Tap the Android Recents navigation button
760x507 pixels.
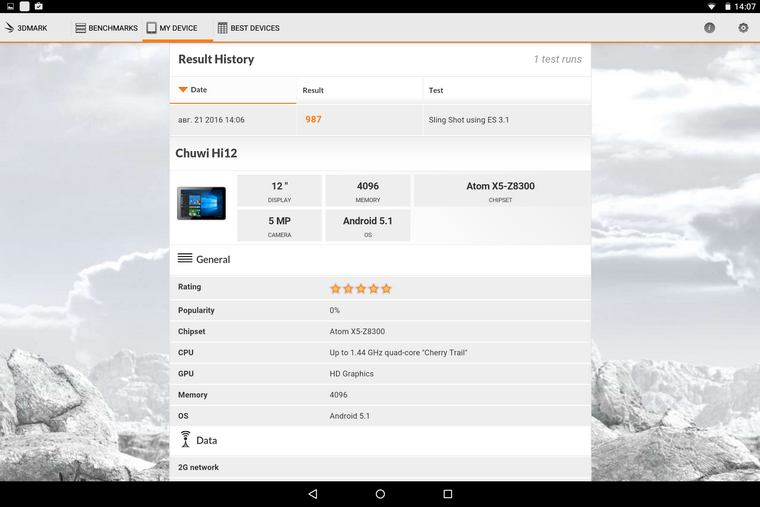pos(448,494)
